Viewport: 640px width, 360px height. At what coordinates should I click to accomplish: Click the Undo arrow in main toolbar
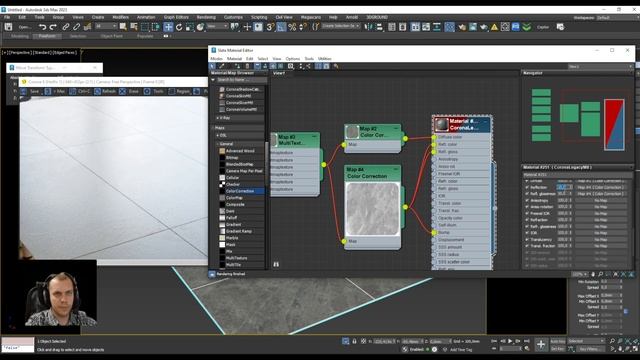tap(42, 27)
